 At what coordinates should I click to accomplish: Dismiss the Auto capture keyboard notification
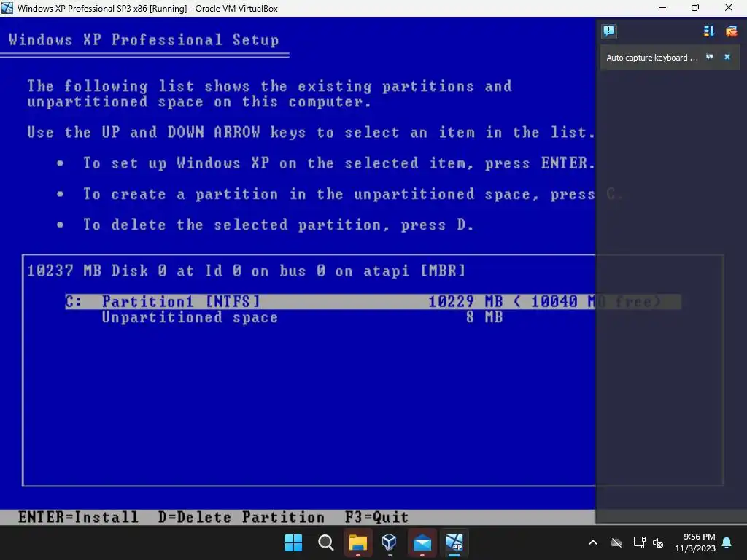pos(727,57)
